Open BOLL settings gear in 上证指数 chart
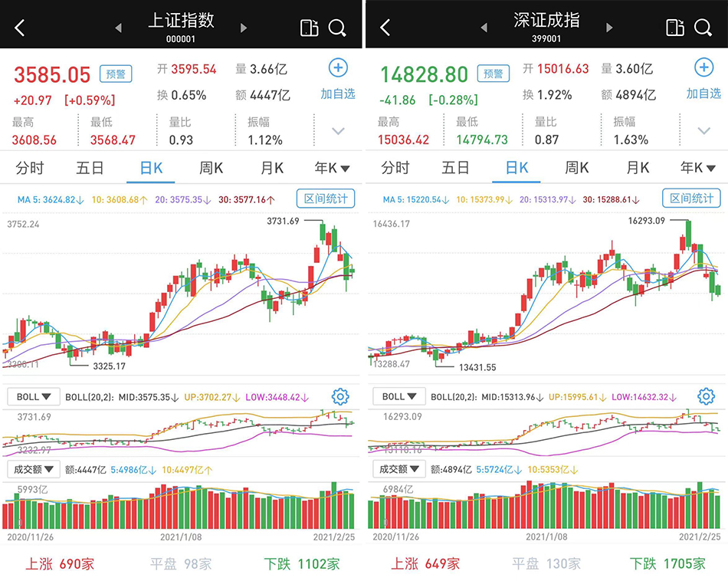728x581 pixels. 340,396
